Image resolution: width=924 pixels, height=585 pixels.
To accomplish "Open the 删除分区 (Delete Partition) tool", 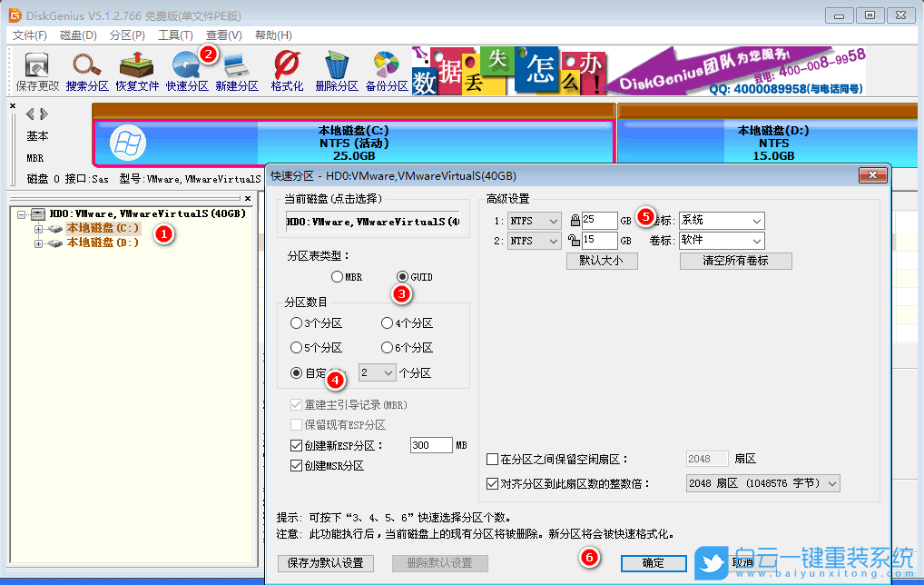I will pyautogui.click(x=336, y=69).
